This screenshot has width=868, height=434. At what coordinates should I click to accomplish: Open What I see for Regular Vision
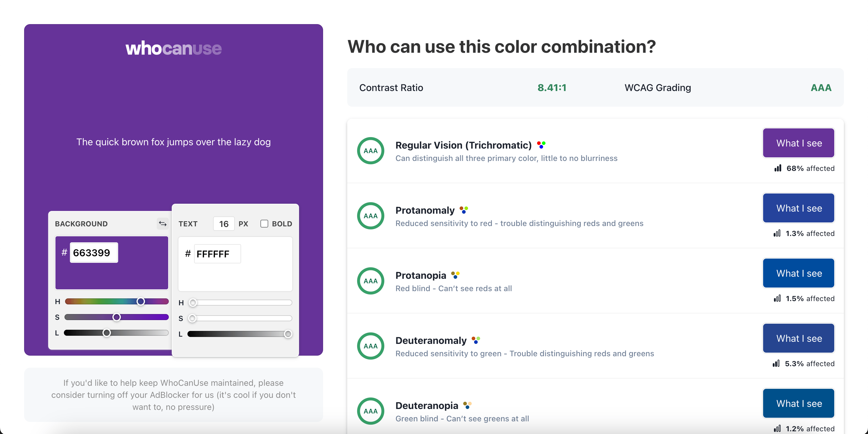click(799, 143)
